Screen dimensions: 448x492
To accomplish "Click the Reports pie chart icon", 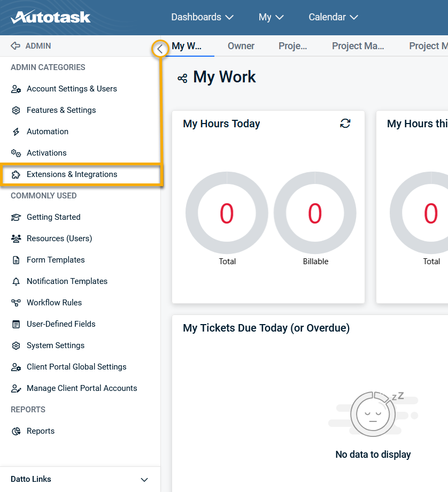I will pyautogui.click(x=16, y=431).
